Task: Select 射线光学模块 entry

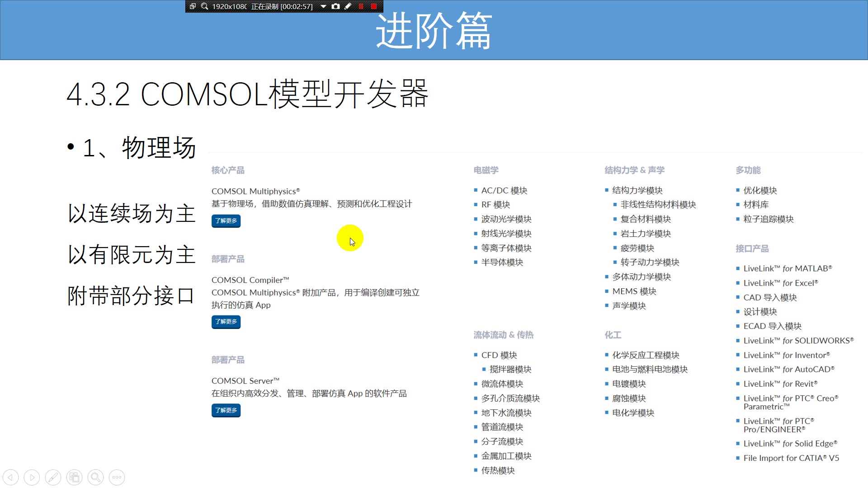Action: [506, 234]
